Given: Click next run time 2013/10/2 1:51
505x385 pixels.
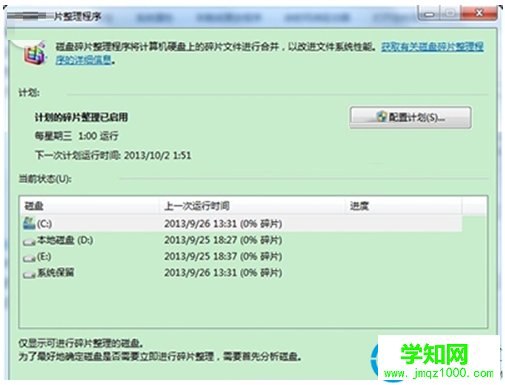Looking at the screenshot, I should pos(158,155).
